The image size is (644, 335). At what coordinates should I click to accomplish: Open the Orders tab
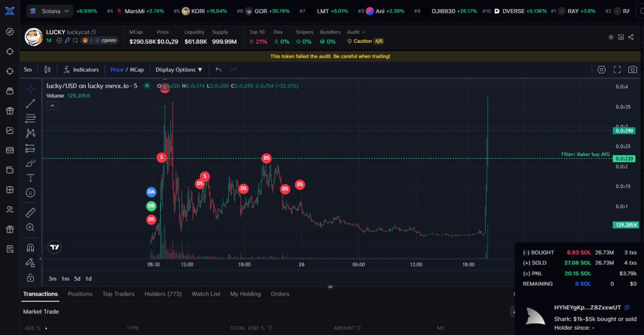click(x=280, y=294)
